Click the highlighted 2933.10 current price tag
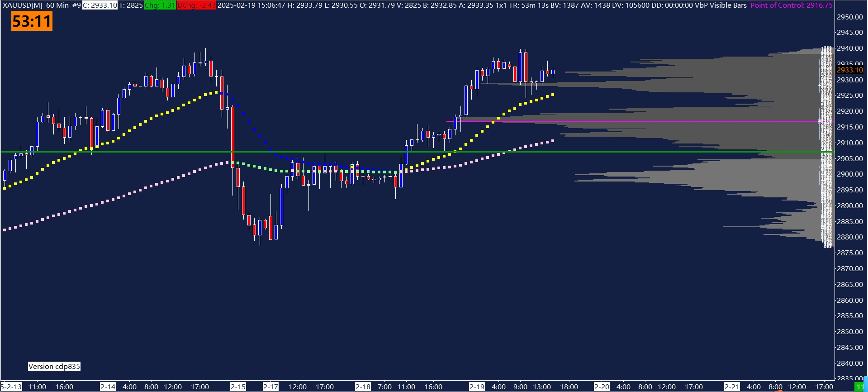Viewport: 868px width, 392px height. [850, 70]
